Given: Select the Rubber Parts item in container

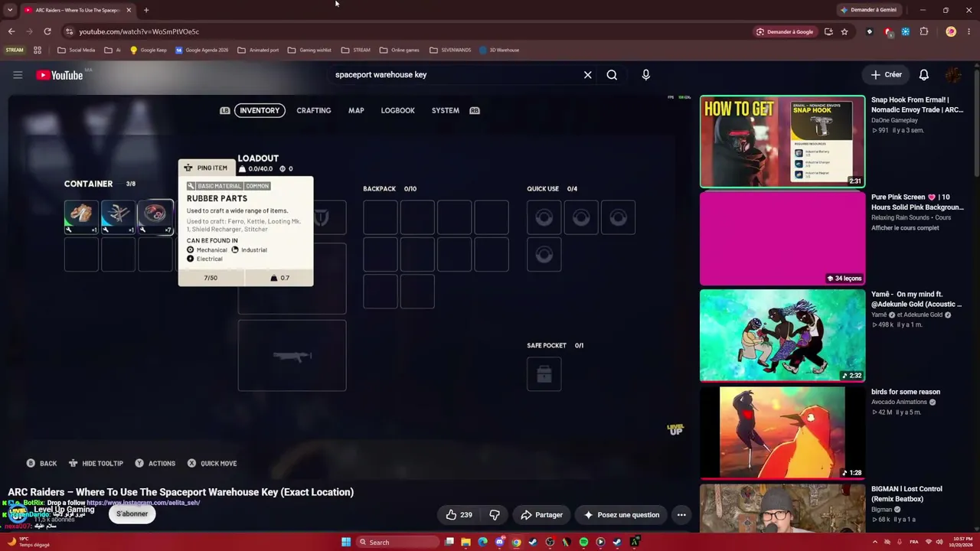Looking at the screenshot, I should coord(155,217).
